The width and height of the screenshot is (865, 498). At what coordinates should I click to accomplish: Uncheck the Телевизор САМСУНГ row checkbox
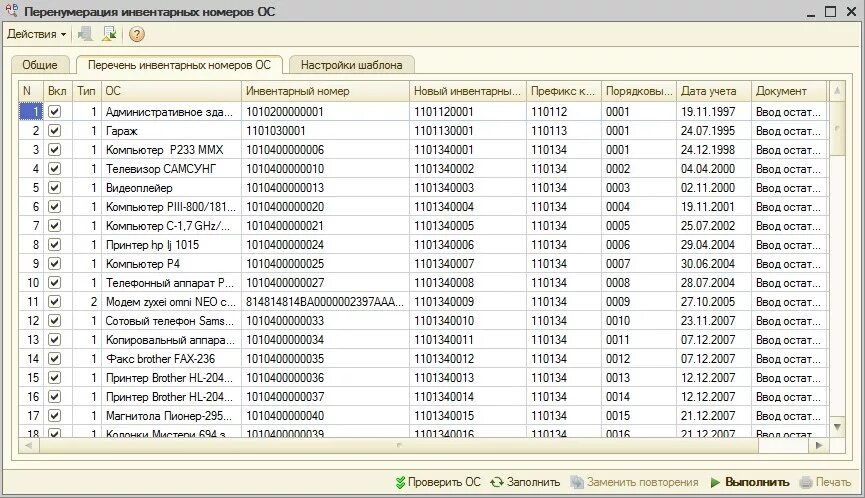pos(55,169)
